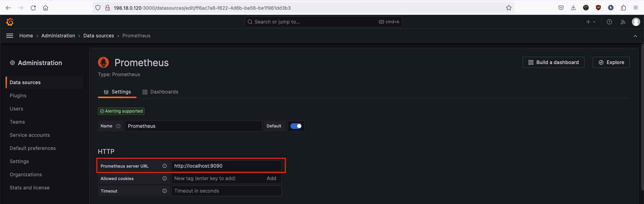Click the user profile avatar
This screenshot has height=204, width=644.
[636, 22]
